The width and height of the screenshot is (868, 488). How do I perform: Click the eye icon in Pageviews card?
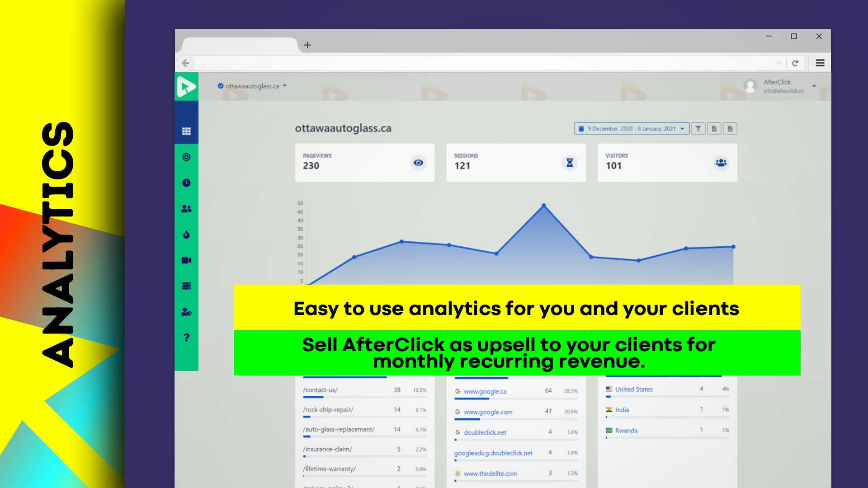pyautogui.click(x=418, y=163)
